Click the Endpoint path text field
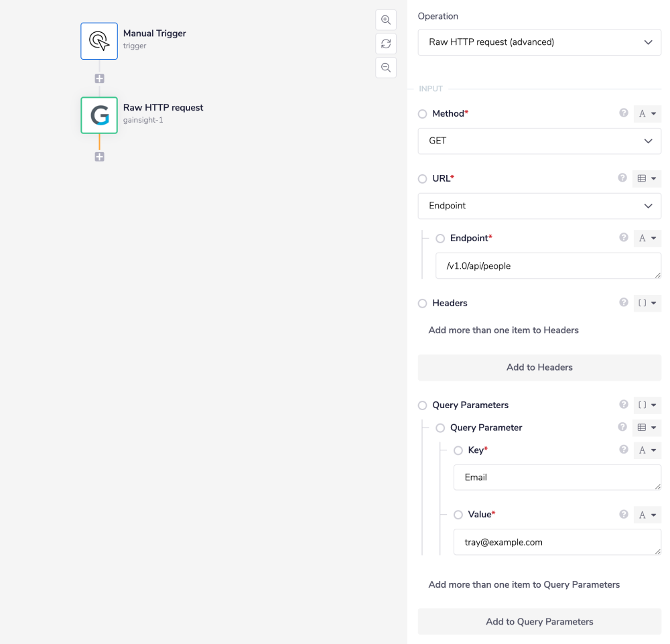The width and height of the screenshot is (670, 644). click(547, 266)
